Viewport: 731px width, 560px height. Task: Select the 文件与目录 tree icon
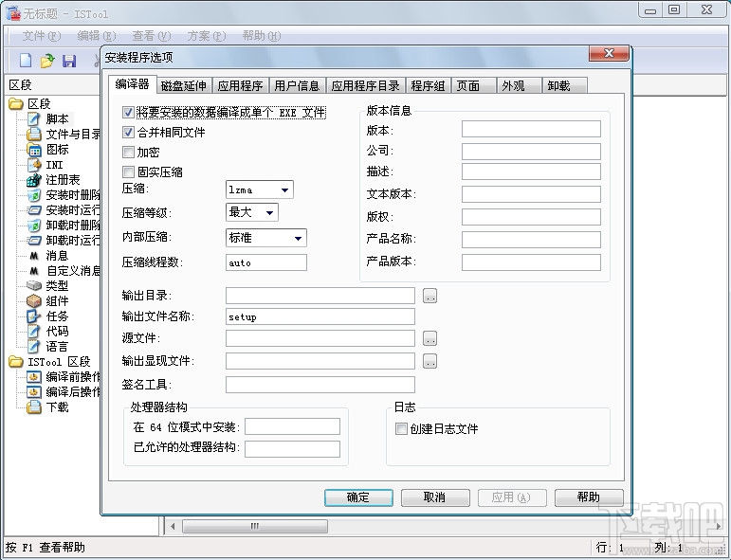[34, 135]
